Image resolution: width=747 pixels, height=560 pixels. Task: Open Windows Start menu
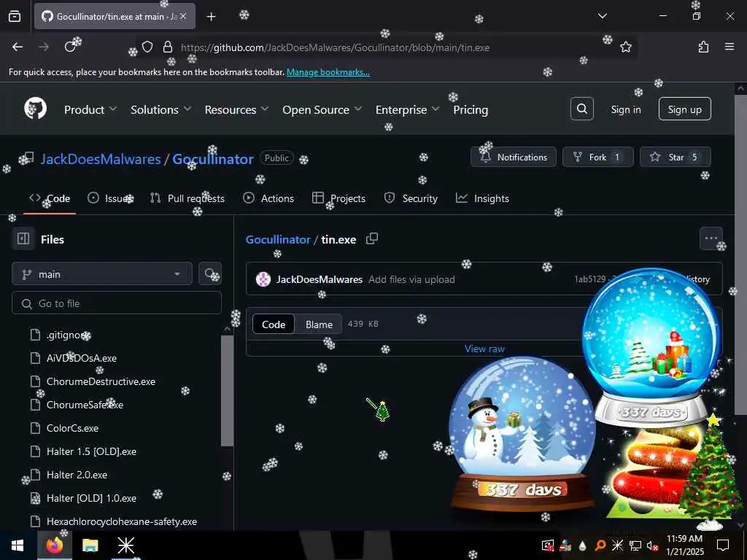[x=18, y=545]
